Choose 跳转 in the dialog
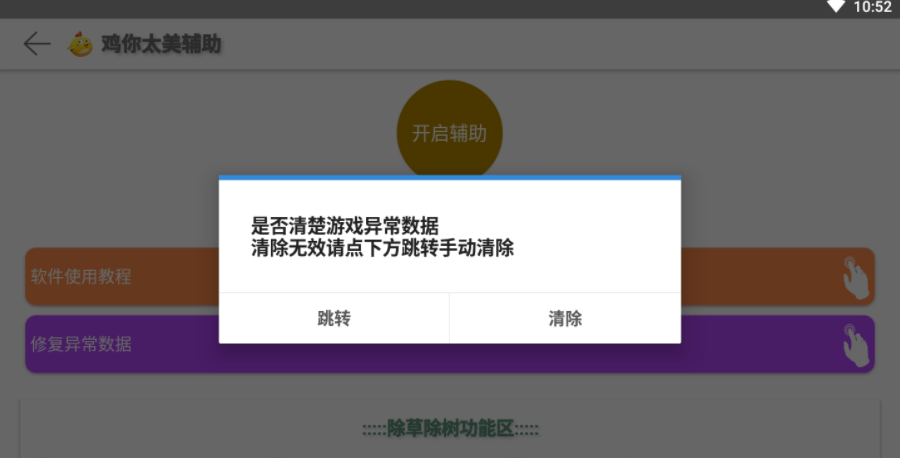 point(334,319)
